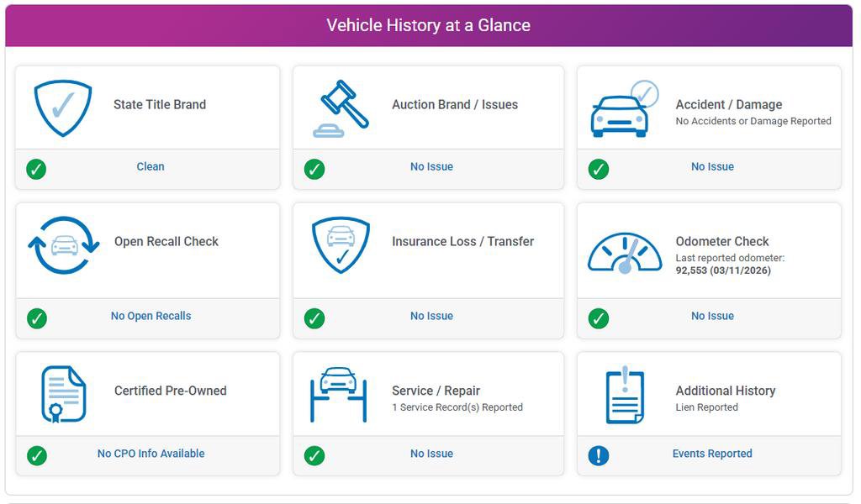Click the Vehicle History at a Glance header
The width and height of the screenshot is (861, 504).
[x=429, y=25]
